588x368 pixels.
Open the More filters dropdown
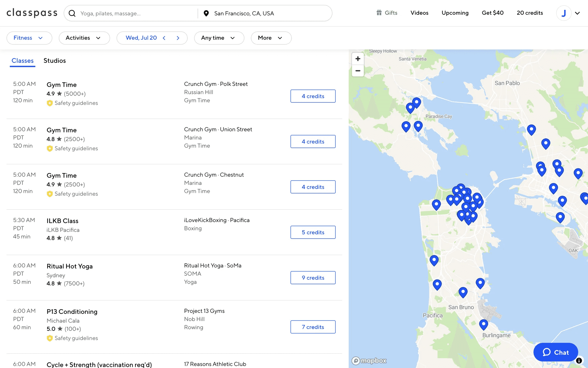tap(271, 38)
